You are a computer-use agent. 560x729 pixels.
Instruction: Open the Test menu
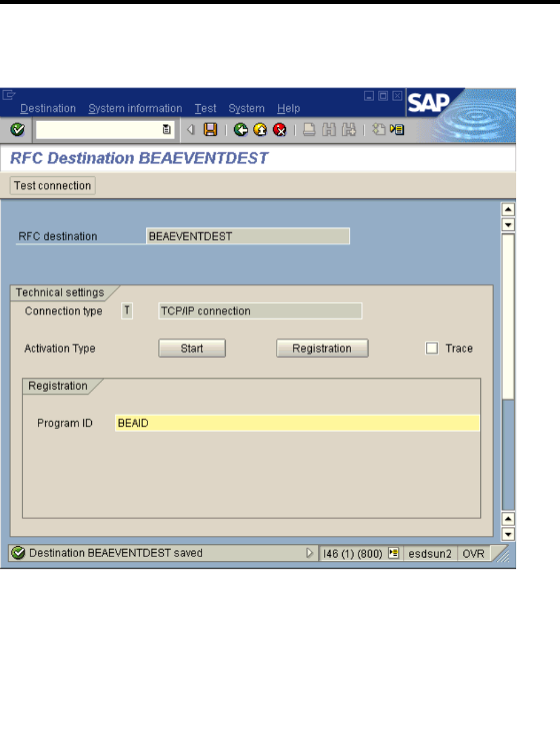pyautogui.click(x=206, y=108)
